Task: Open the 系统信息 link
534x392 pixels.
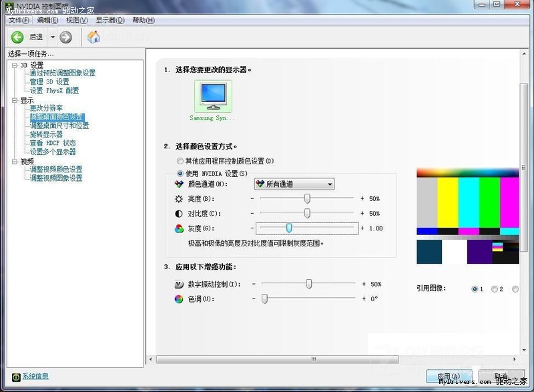Action: tap(35, 376)
